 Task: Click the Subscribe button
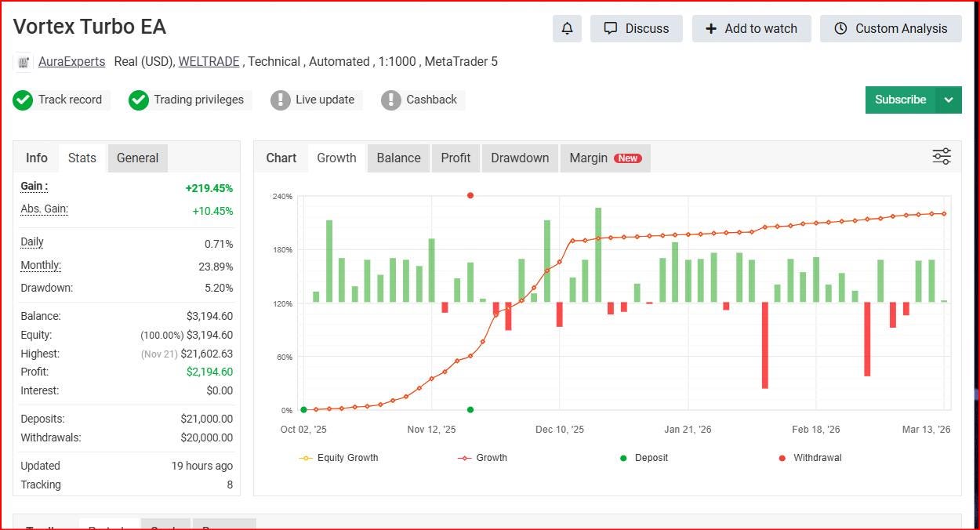900,100
